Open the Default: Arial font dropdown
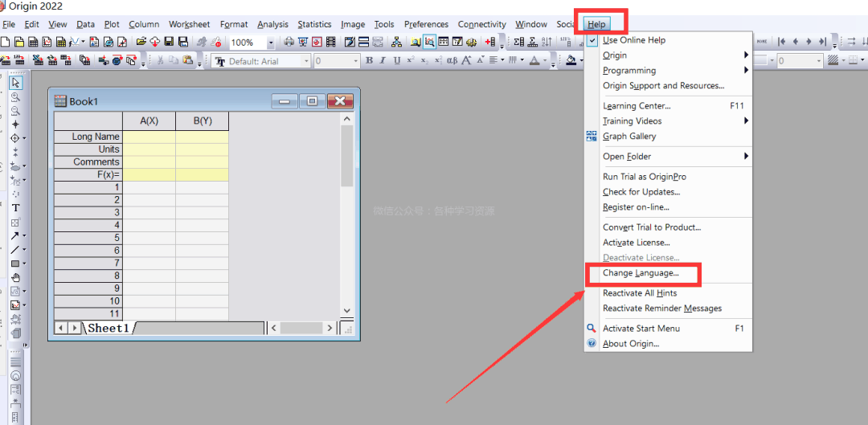The height and width of the screenshot is (425, 868). point(305,61)
